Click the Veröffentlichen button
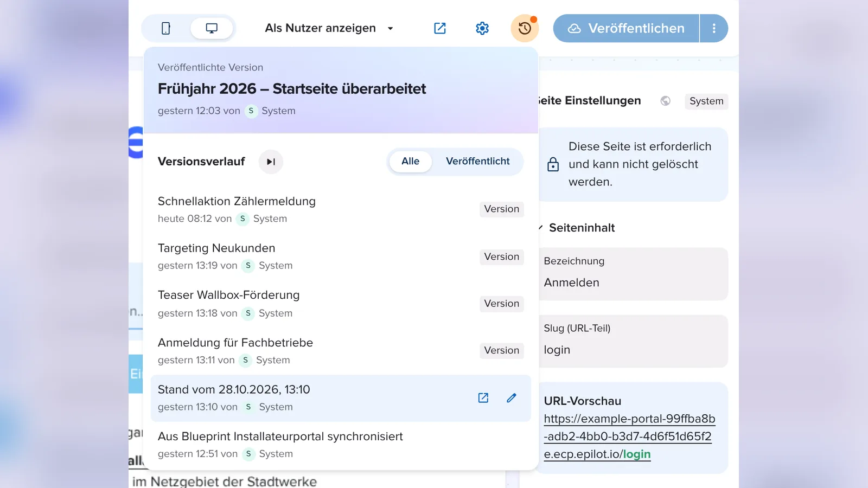This screenshot has width=868, height=488. [x=626, y=28]
